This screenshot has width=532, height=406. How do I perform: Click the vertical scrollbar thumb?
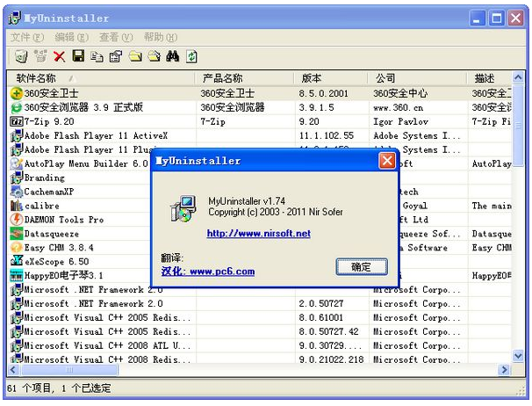click(x=518, y=126)
